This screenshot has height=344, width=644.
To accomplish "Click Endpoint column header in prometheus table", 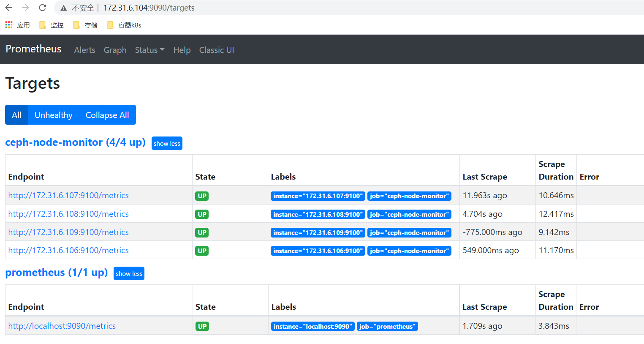I will [x=26, y=307].
